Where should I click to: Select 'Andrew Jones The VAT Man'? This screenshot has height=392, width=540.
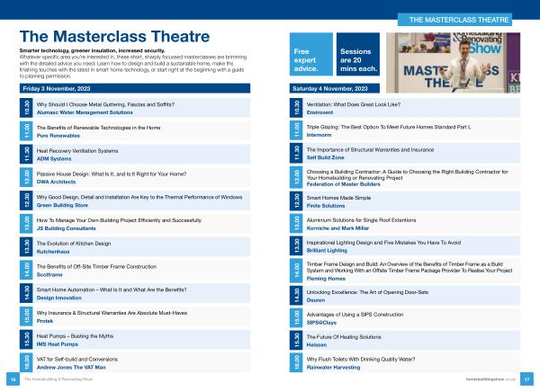(71, 367)
